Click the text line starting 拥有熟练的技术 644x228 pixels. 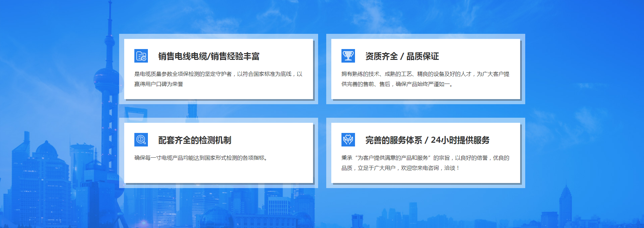point(425,74)
